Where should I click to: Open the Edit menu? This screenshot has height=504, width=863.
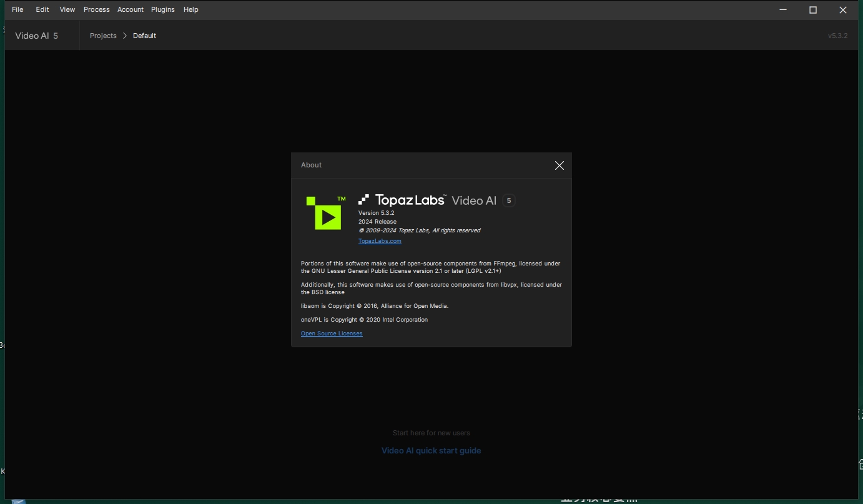click(42, 9)
